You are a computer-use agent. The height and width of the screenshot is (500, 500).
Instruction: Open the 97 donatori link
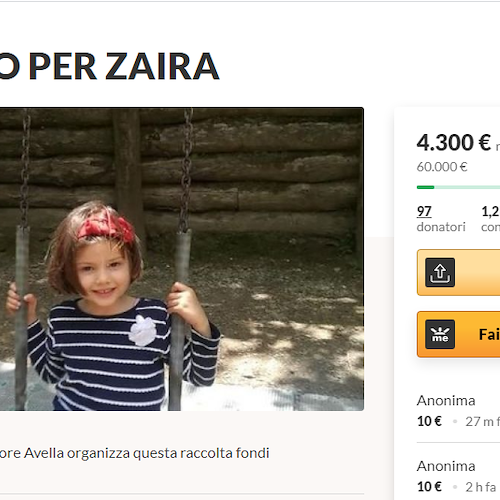424,211
